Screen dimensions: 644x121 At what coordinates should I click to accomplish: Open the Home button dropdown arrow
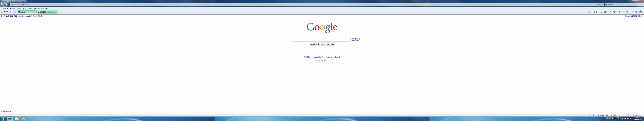click(592, 12)
